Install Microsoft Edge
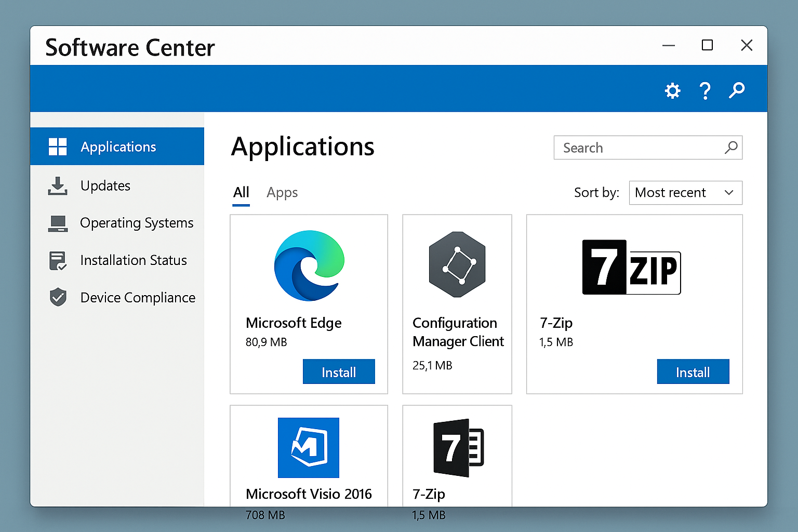The width and height of the screenshot is (798, 532). pyautogui.click(x=339, y=371)
